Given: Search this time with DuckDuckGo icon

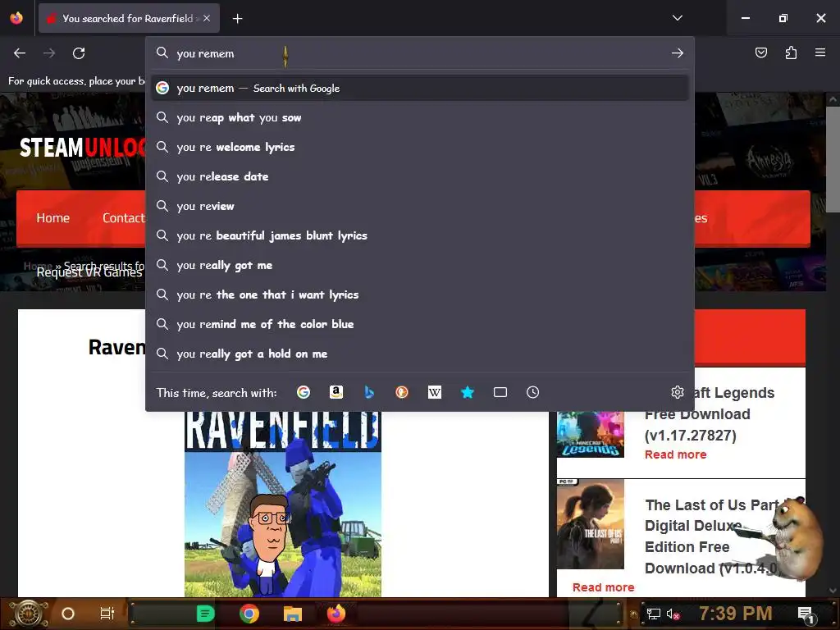Looking at the screenshot, I should click(x=402, y=392).
